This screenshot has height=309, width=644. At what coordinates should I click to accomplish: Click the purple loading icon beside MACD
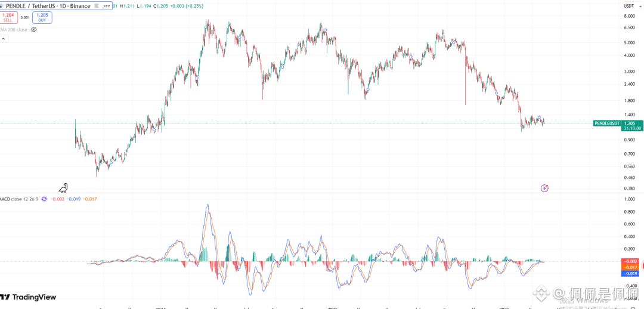click(x=44, y=199)
